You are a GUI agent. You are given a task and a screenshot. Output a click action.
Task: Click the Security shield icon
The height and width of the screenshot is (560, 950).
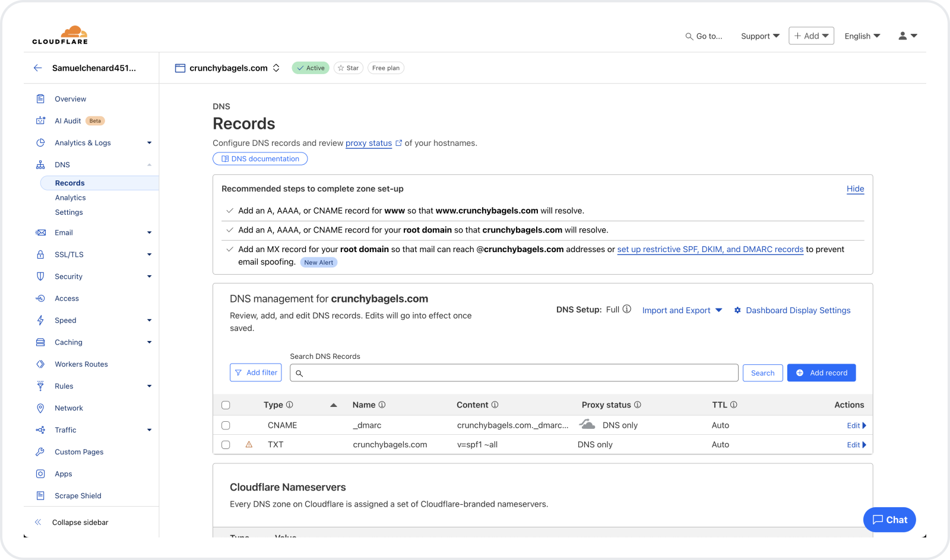tap(40, 276)
